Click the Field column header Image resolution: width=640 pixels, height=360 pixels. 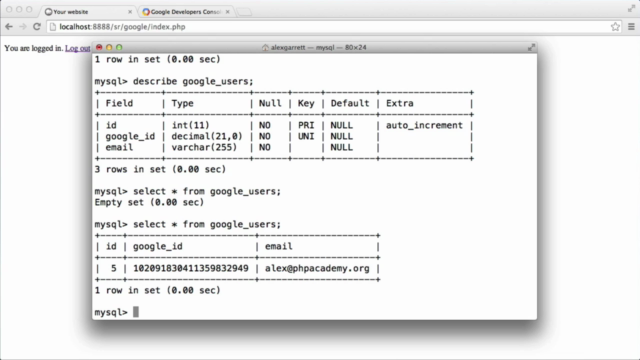[x=119, y=103]
